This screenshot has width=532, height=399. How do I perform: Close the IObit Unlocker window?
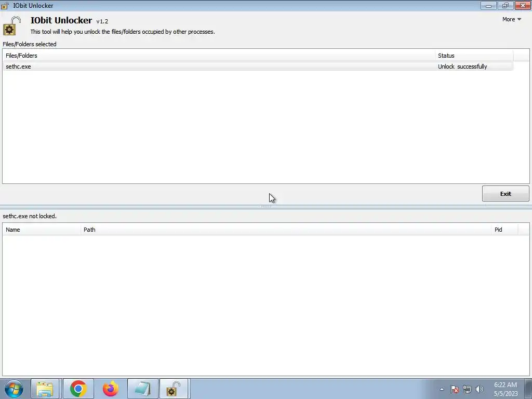[523, 5]
